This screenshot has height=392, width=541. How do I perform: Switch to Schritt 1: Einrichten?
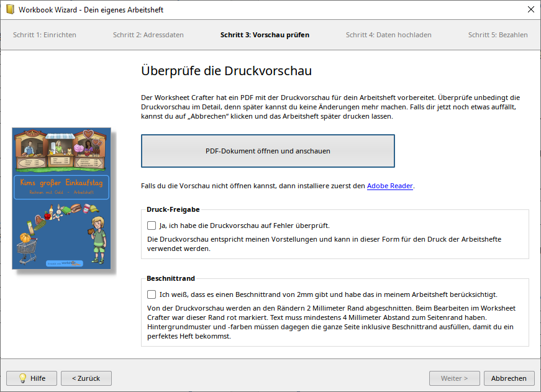[43, 35]
